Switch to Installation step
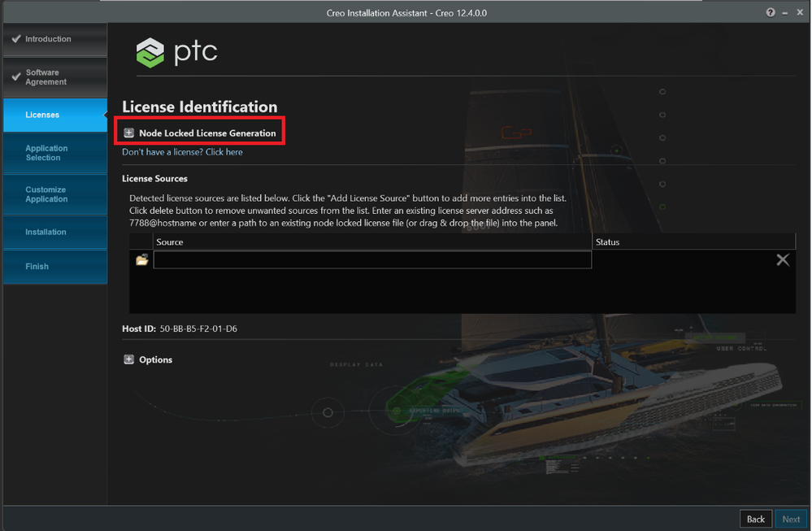This screenshot has width=812, height=531. (55, 232)
